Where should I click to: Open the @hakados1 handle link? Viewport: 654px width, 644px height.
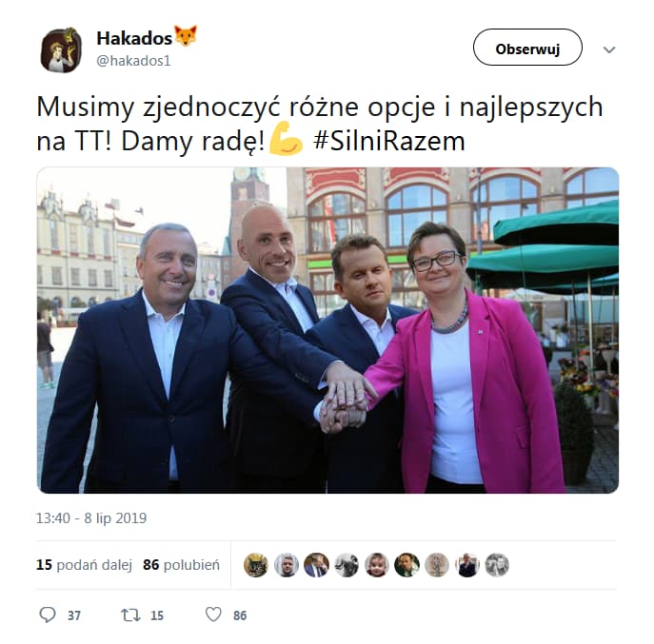[x=133, y=61]
